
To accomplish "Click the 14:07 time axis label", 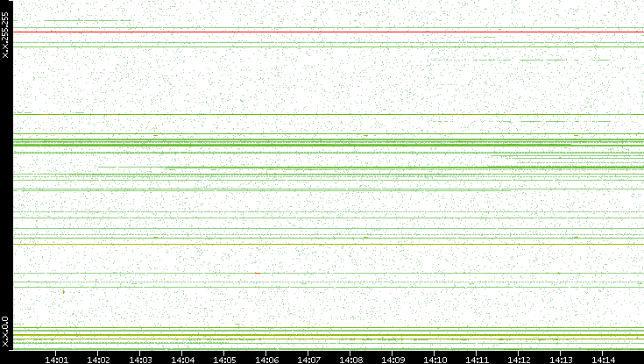I will [x=308, y=360].
